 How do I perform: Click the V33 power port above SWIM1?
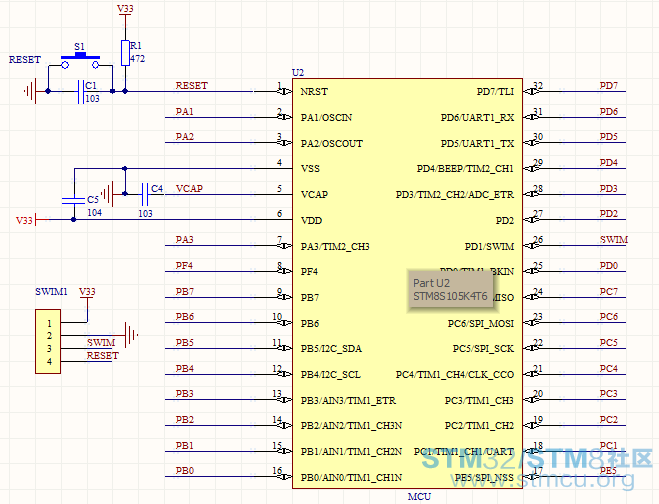coord(87,292)
